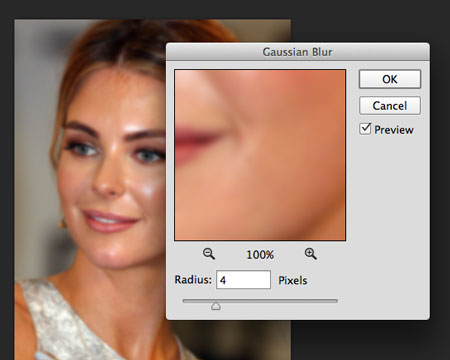450x360 pixels.
Task: Click inside the Radius input field
Action: click(243, 280)
